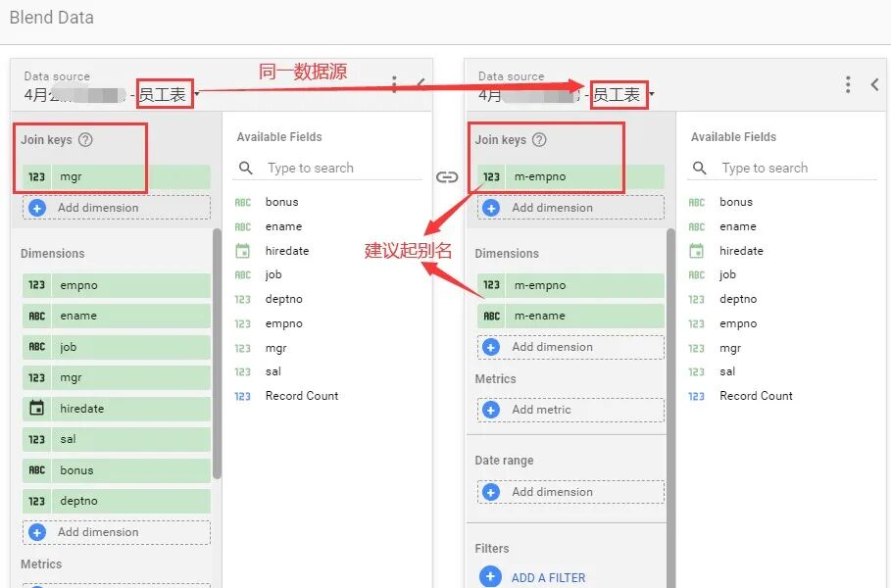This screenshot has height=588, width=891.
Task: Open left Join keys help icon
Action: [x=85, y=140]
